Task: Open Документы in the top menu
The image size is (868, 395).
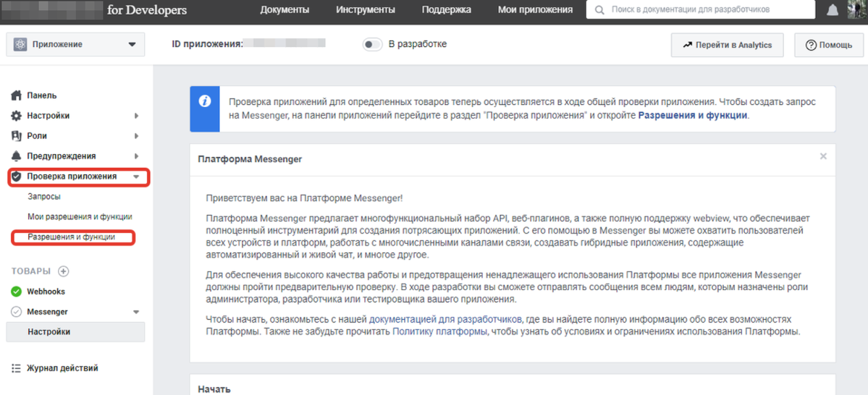Action: coord(285,10)
